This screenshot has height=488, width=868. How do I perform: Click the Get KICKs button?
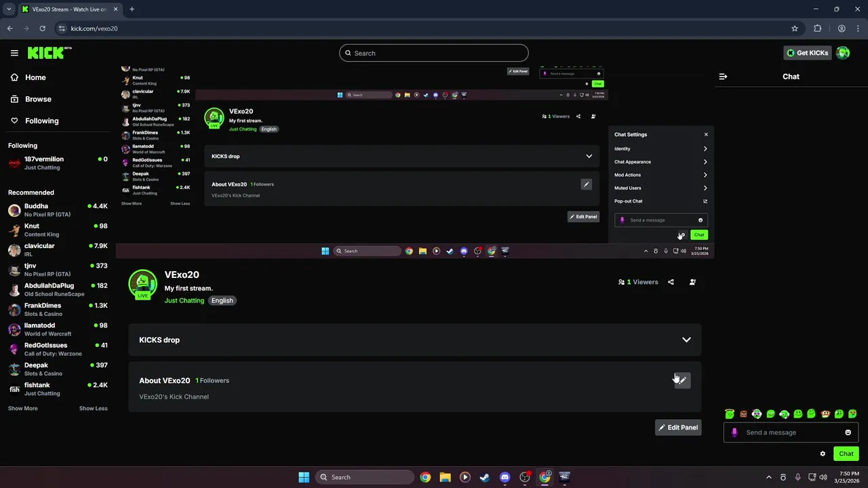(x=807, y=53)
